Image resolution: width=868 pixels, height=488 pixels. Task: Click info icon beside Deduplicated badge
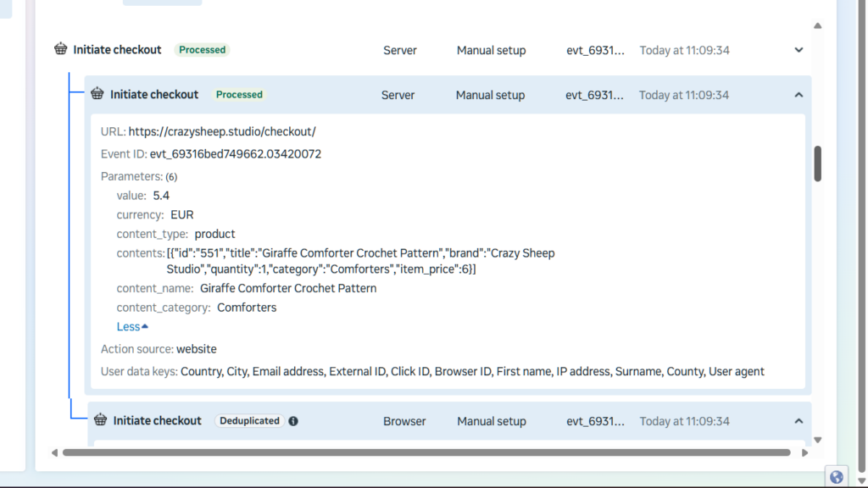click(293, 421)
